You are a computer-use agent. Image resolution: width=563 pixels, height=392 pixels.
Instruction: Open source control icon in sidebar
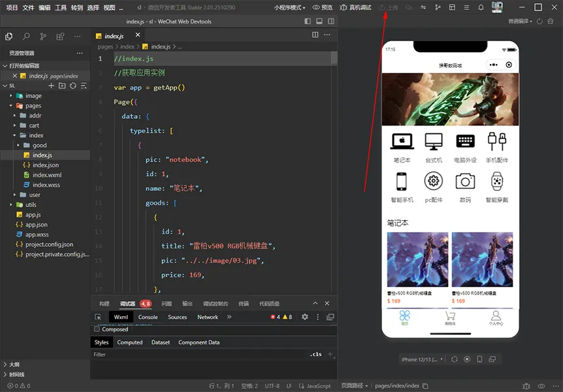43,37
